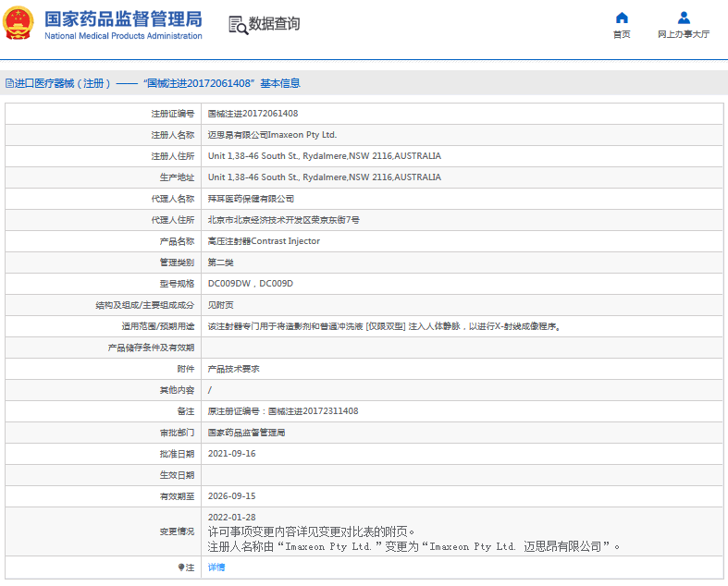
Task: Click the 国家药品监督管理局 site title
Action: pos(122,18)
